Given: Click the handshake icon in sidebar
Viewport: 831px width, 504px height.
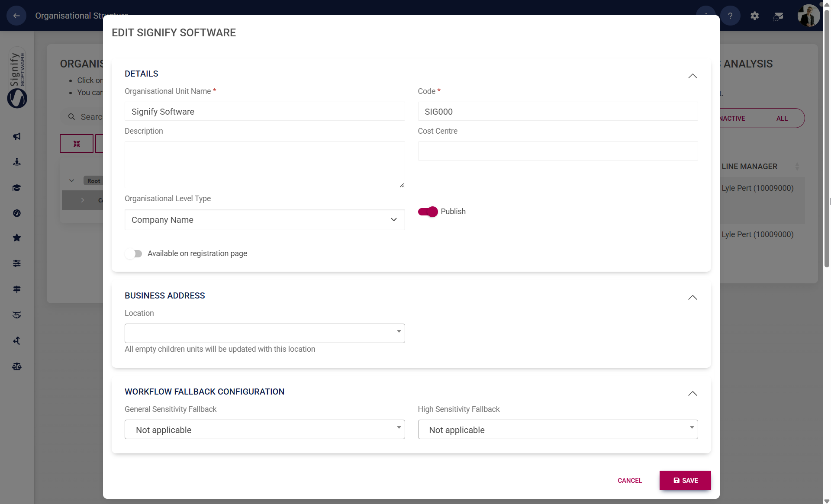Looking at the screenshot, I should 17,315.
